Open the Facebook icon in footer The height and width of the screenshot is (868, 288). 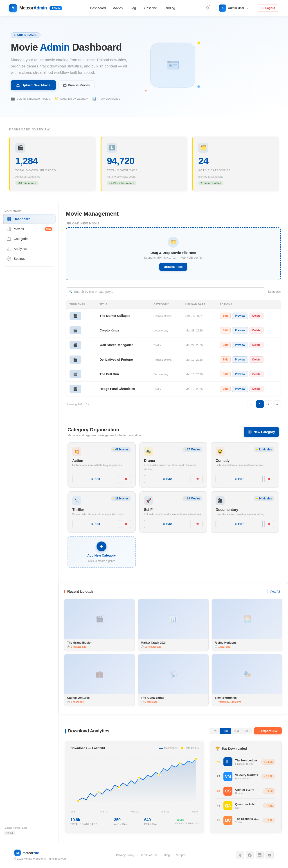pyautogui.click(x=250, y=855)
